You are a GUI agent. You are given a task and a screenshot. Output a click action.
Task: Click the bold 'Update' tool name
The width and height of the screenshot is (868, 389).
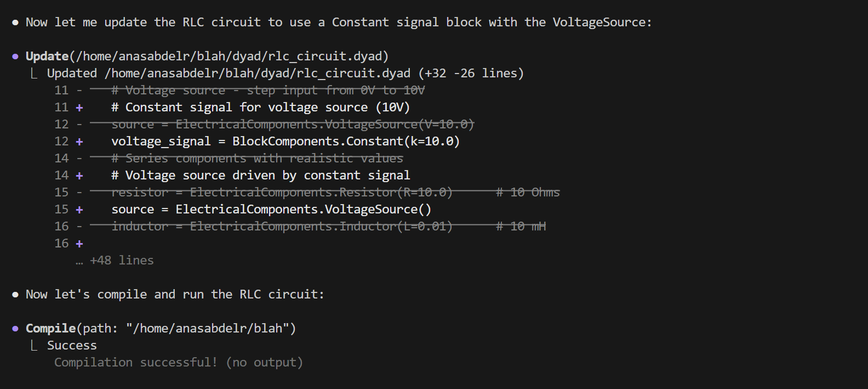[x=47, y=57]
